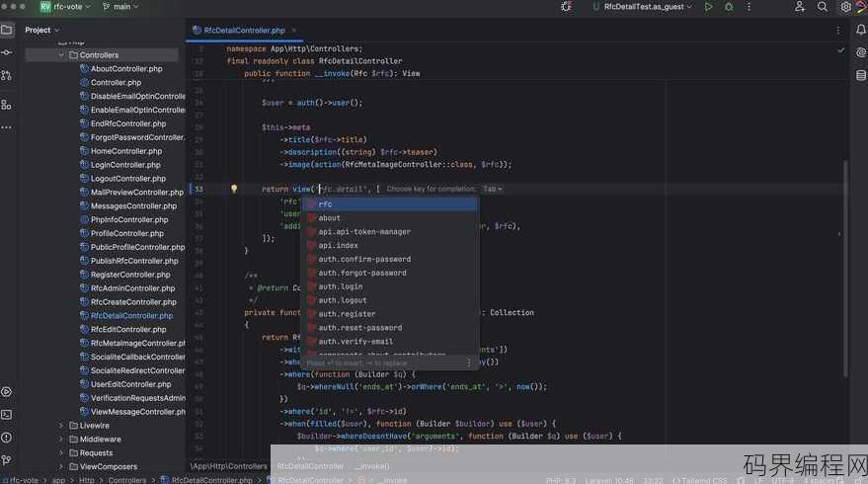Open IDE settings gear icon

pos(845,7)
